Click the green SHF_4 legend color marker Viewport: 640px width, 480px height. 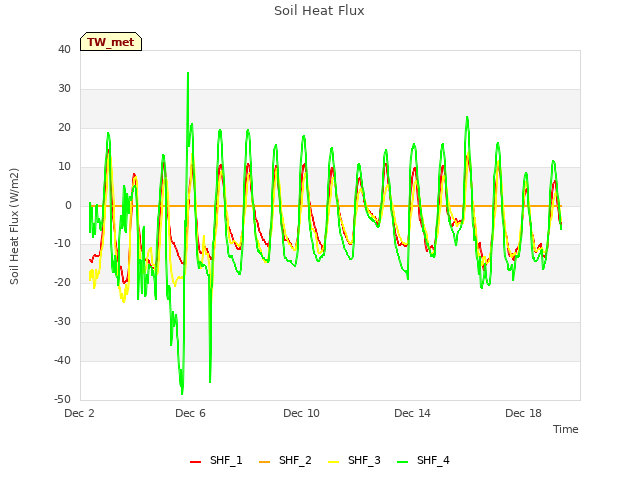click(402, 462)
